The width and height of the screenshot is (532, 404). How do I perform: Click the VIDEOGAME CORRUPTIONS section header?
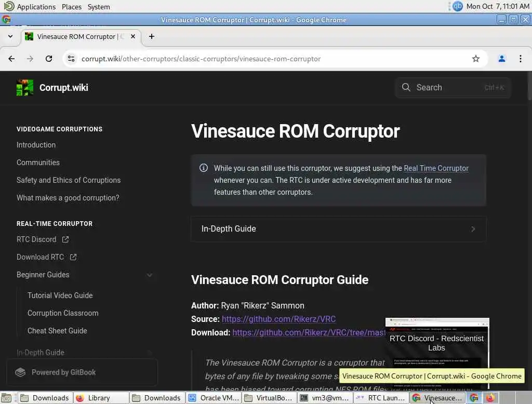59,129
